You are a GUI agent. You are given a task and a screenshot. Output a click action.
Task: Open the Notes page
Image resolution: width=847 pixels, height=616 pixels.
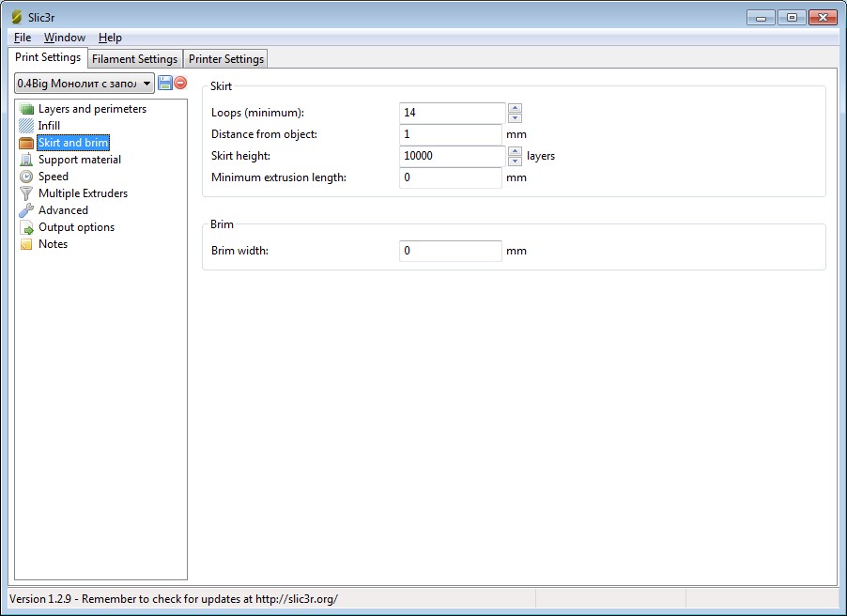53,244
